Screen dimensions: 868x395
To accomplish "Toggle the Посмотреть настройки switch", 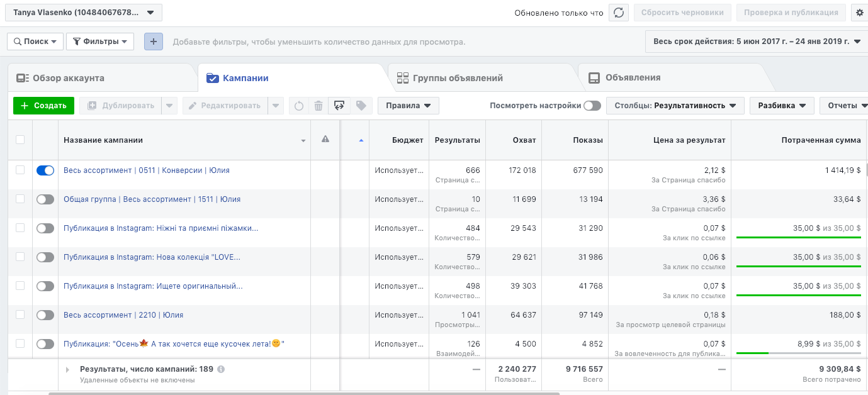I will tap(592, 106).
